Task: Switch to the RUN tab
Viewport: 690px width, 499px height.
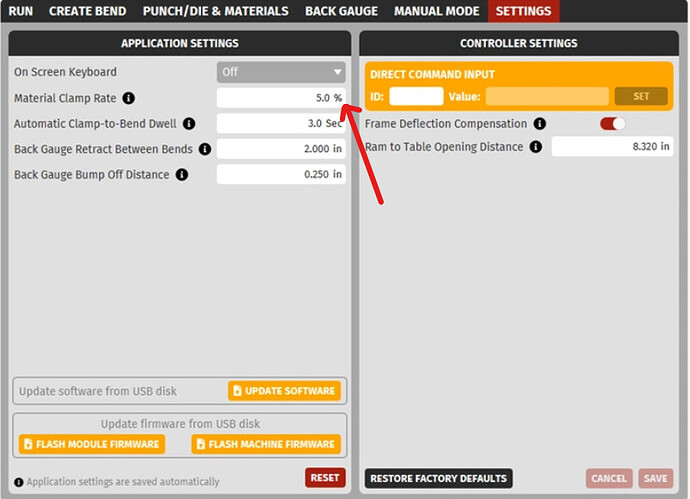Action: point(20,11)
